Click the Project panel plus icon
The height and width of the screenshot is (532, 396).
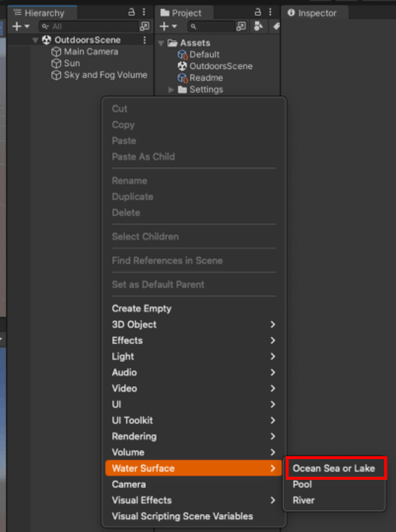pos(163,26)
